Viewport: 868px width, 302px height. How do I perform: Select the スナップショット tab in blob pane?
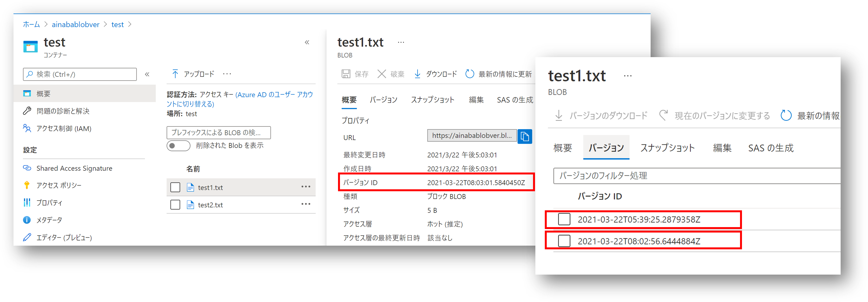click(433, 100)
